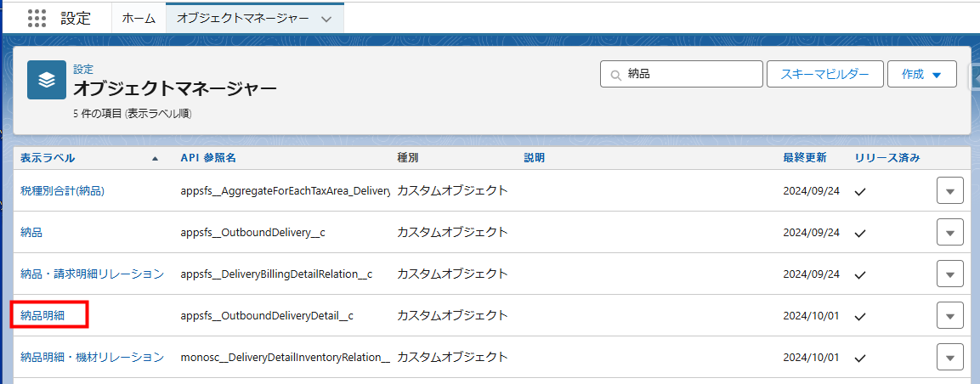Open the 納品 object link
Image resolution: width=980 pixels, height=384 pixels.
[31, 233]
